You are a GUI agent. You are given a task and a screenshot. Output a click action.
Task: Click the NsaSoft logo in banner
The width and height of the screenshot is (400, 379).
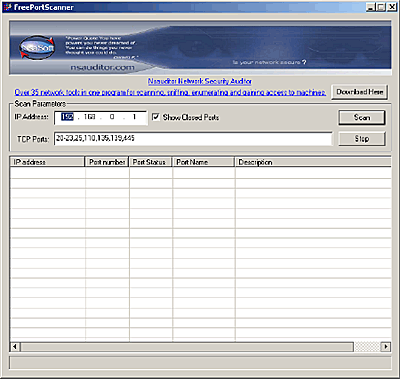37,48
